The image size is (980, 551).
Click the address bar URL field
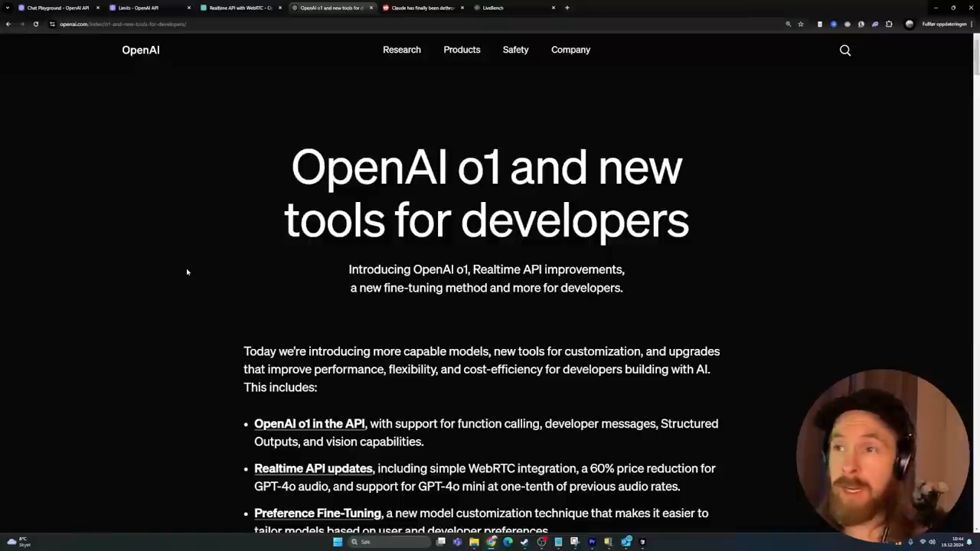413,24
